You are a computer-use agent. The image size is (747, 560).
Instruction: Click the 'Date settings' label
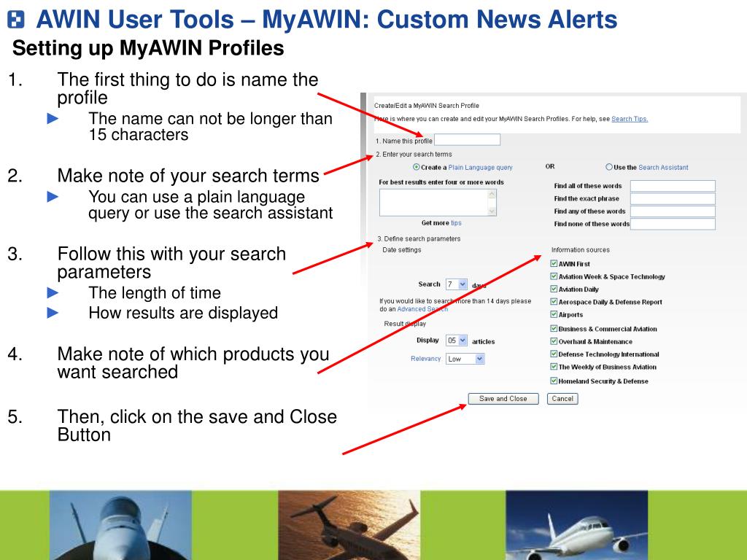402,250
